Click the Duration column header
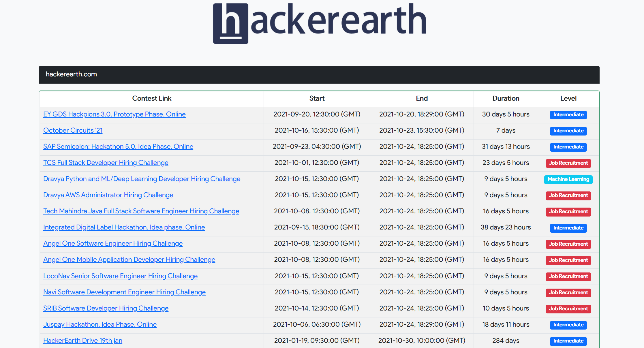 (506, 98)
